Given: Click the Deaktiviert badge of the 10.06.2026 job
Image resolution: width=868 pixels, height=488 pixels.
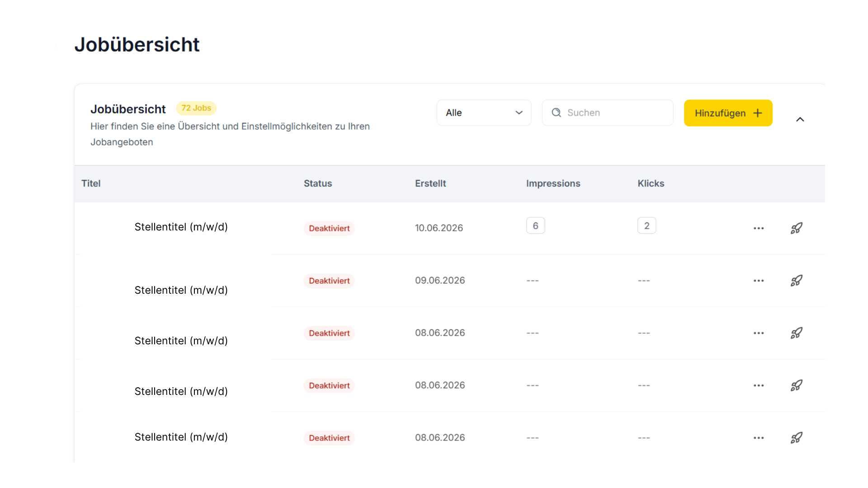Looking at the screenshot, I should (329, 228).
